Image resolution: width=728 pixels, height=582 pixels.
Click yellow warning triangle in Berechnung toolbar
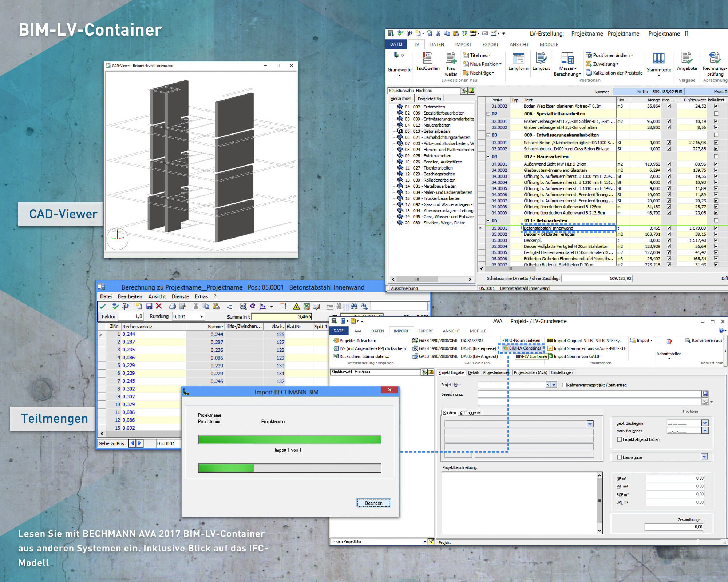(x=297, y=306)
